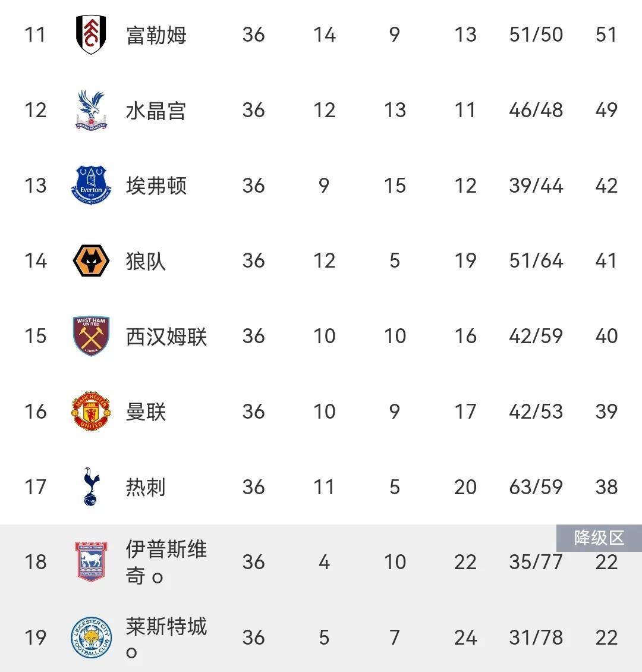This screenshot has height=672, width=642.
Task: Go to 埃弗顿 team details
Action: (156, 186)
